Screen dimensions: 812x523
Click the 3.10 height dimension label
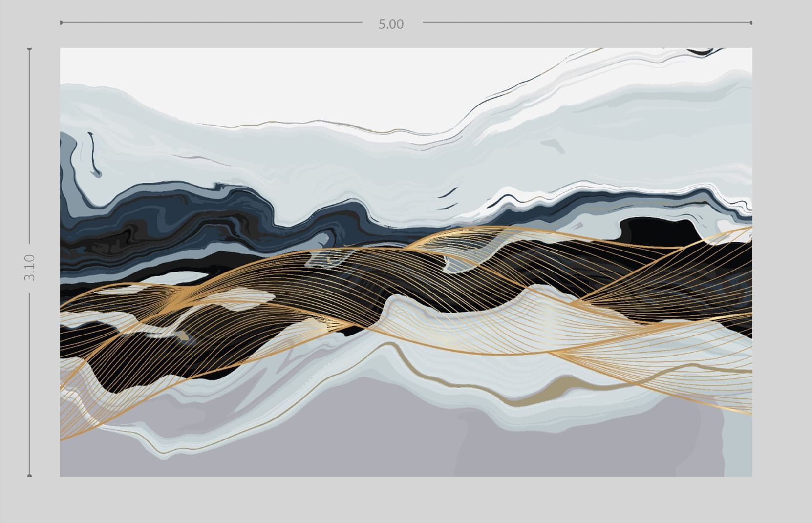pyautogui.click(x=30, y=267)
